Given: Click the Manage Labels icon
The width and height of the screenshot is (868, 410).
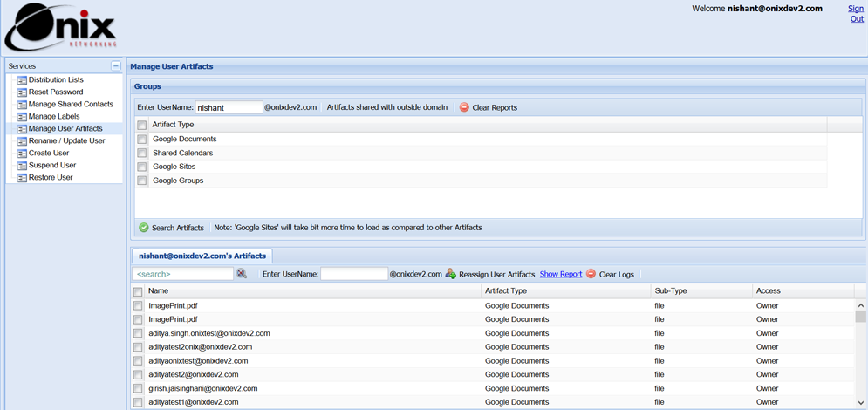Looking at the screenshot, I should (x=22, y=117).
